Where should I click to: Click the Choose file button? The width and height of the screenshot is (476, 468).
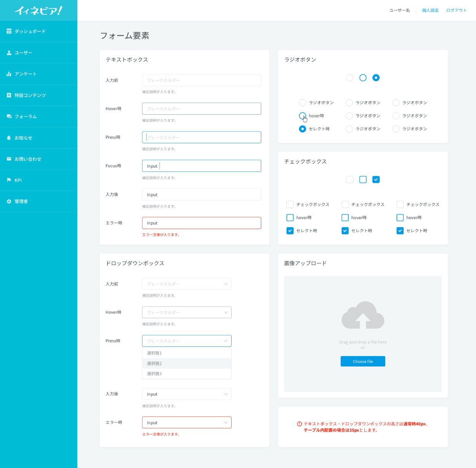[363, 361]
